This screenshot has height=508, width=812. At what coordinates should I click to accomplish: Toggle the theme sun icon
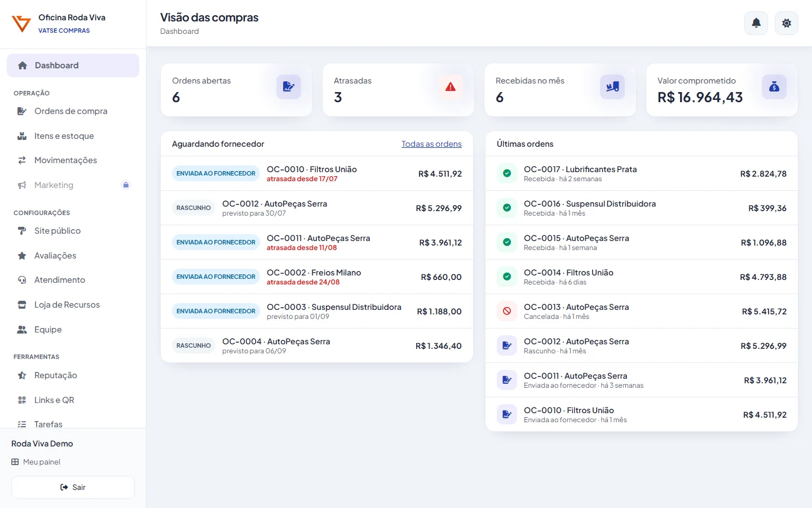click(x=787, y=23)
